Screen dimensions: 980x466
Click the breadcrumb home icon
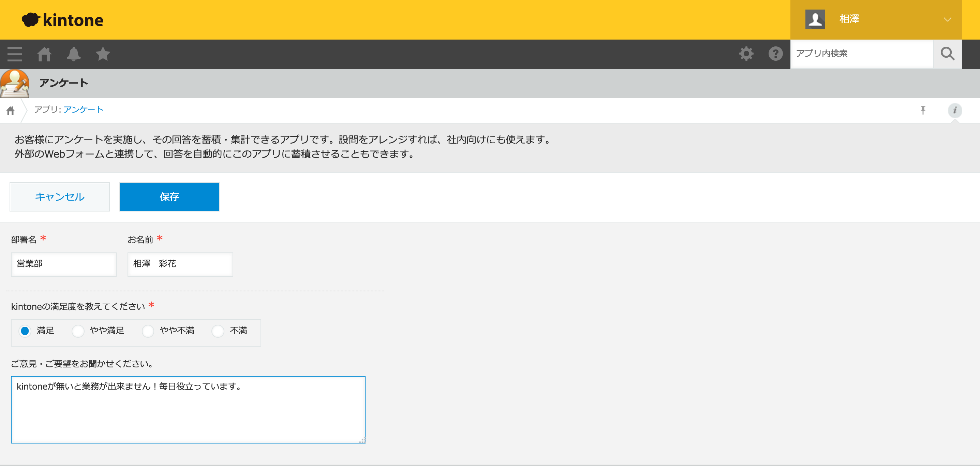11,111
